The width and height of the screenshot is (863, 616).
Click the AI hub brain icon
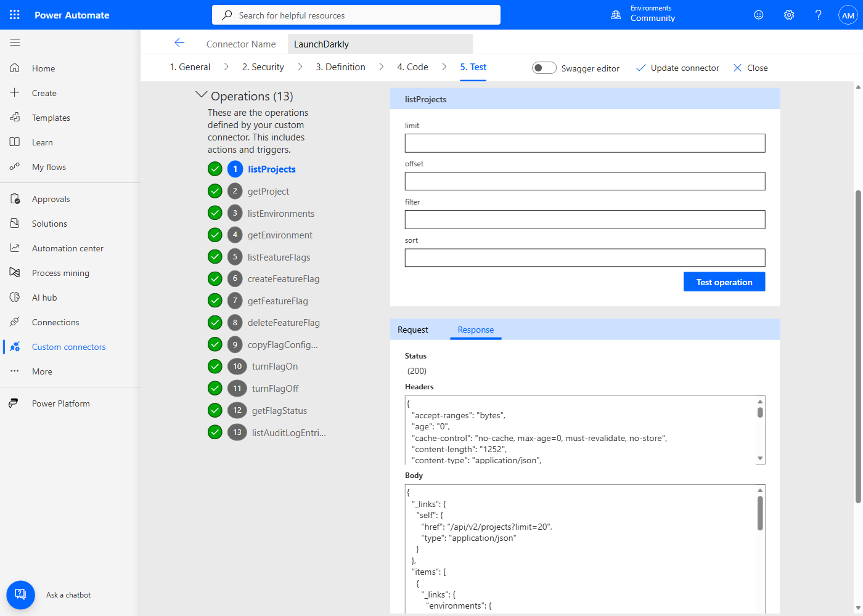15,297
